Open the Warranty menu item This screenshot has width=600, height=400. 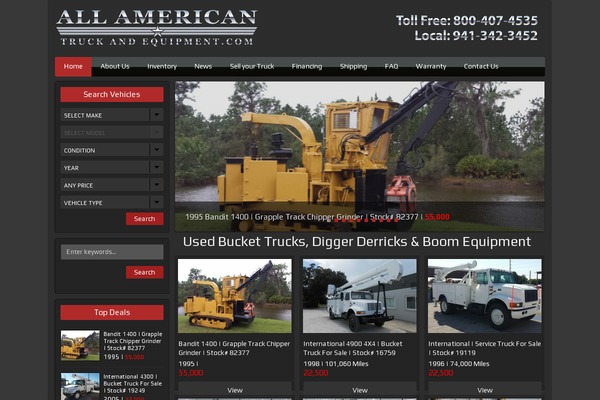point(431,67)
